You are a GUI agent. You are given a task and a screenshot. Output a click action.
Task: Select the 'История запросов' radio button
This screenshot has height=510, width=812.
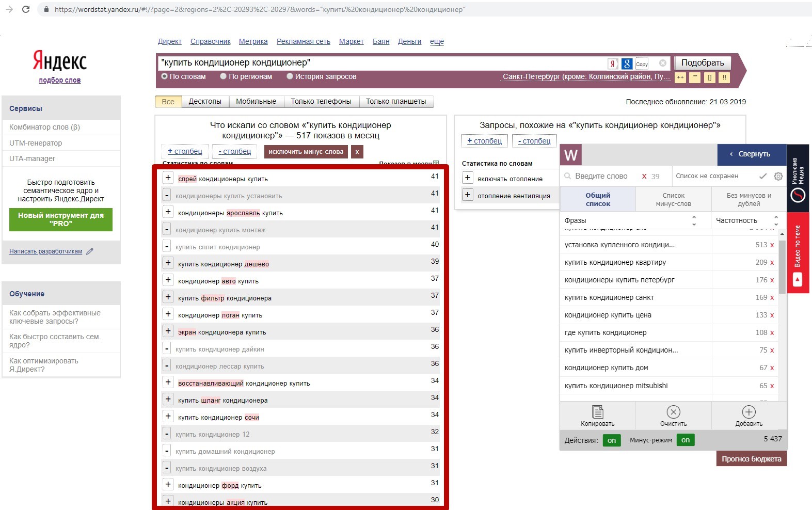click(290, 76)
